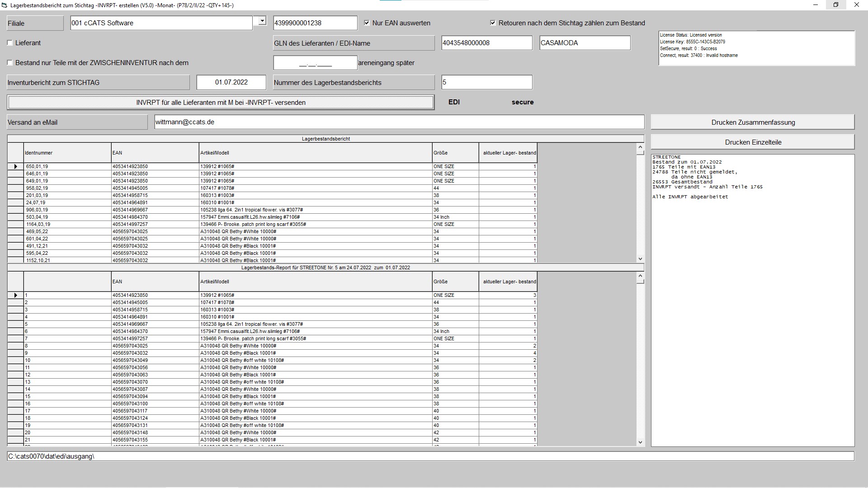Click the supplier GLN field 4043548000008
The height and width of the screenshot is (488, 868).
click(x=487, y=43)
